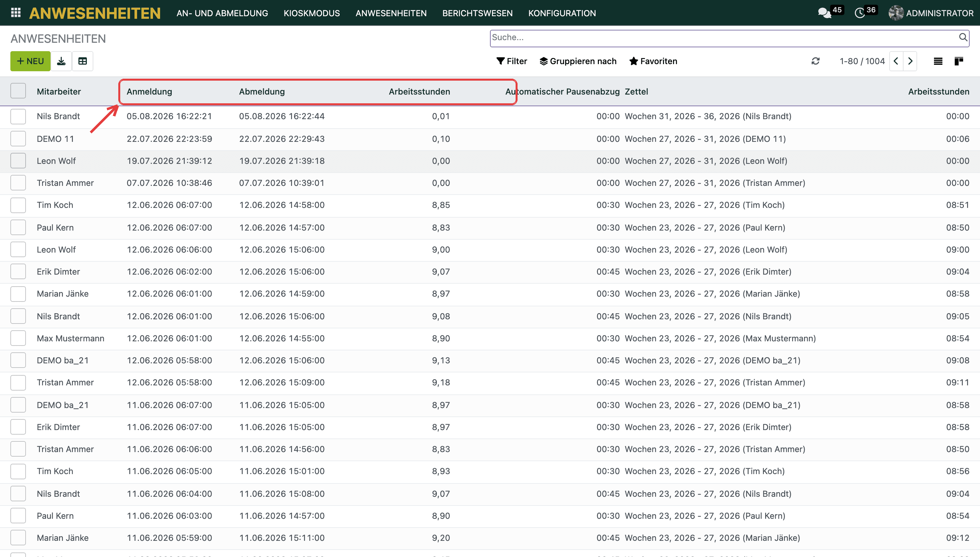The image size is (980, 557).
Task: Click the 22.07.2026 22:23:59 Anmeldung cell
Action: [x=169, y=139]
